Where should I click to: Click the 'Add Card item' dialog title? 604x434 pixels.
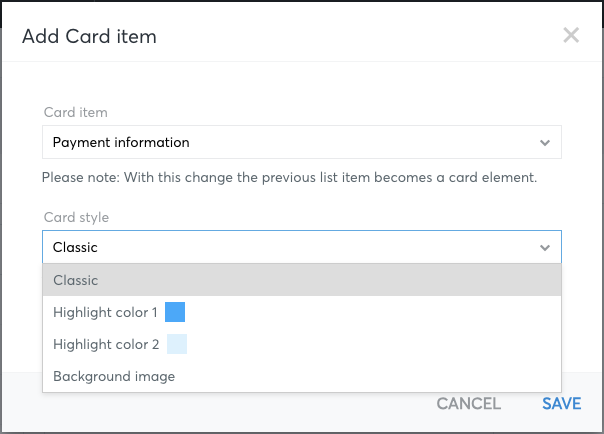pos(89,37)
